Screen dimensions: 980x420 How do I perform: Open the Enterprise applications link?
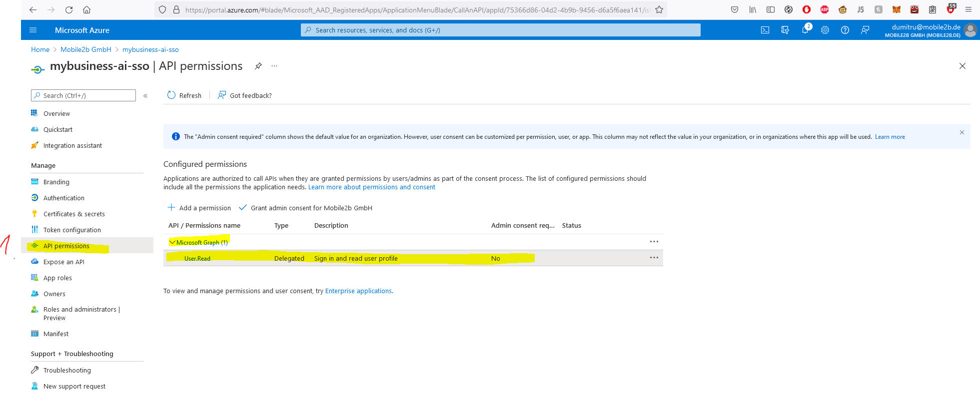point(358,291)
